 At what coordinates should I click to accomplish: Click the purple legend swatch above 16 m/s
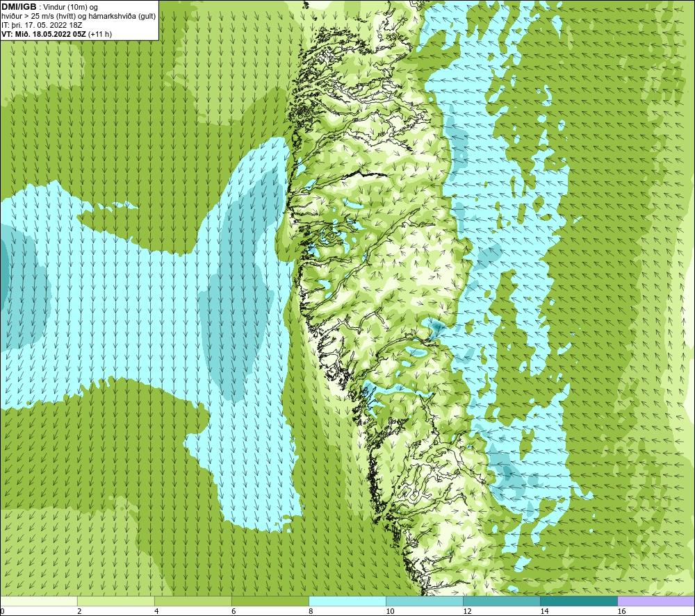pyautogui.click(x=656, y=601)
